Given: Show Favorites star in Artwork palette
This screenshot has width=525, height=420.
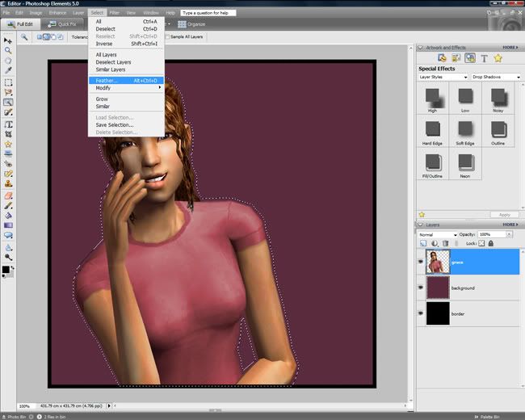Looking at the screenshot, I should click(498, 58).
